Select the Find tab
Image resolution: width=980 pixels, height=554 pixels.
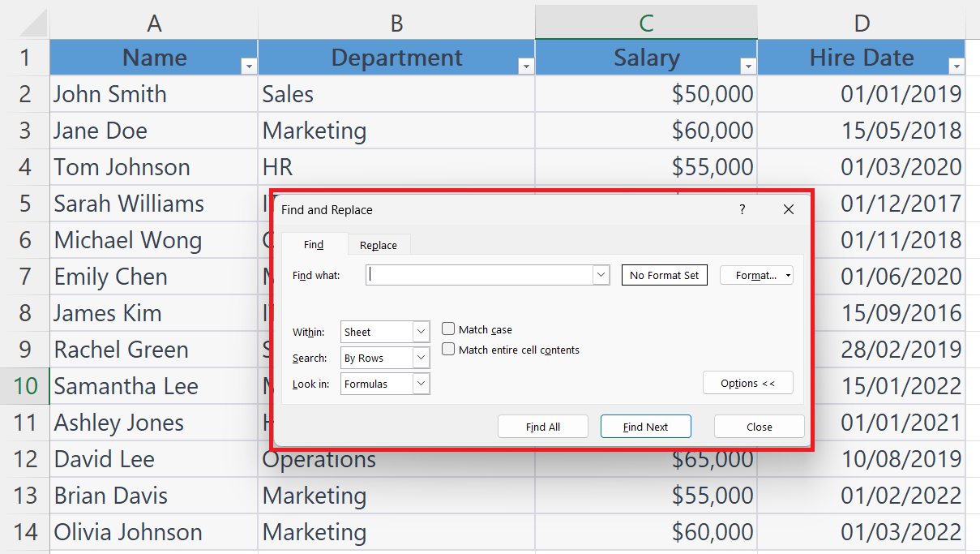314,245
